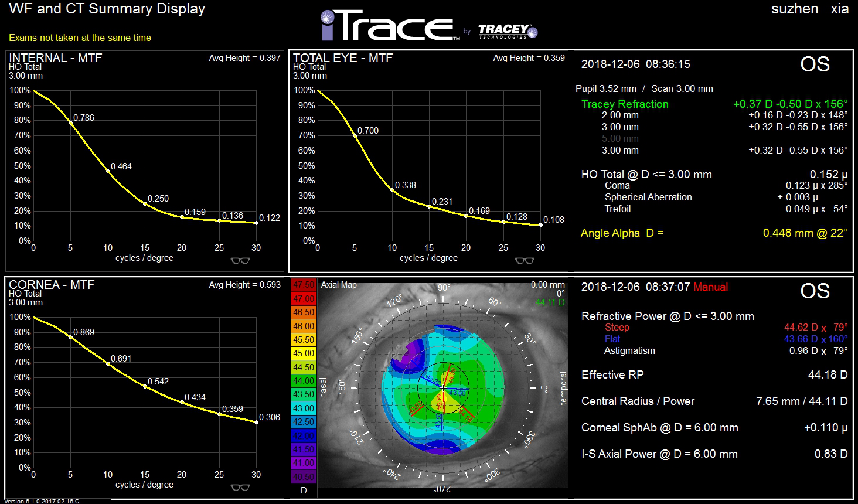Click the Pupil 3.52 mm / Scan 3.00 mm text

pos(644,89)
